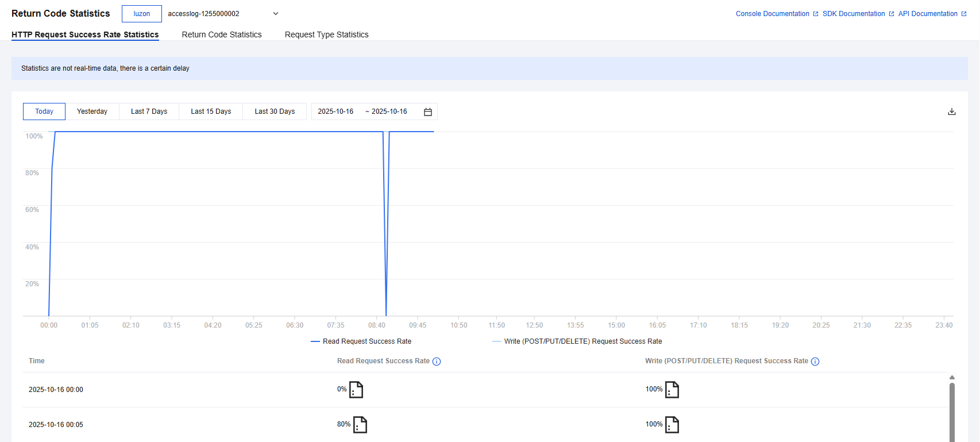Click the 2025-10-16 00:00 time cell
Image resolution: width=980 pixels, height=442 pixels.
pyautogui.click(x=56, y=390)
